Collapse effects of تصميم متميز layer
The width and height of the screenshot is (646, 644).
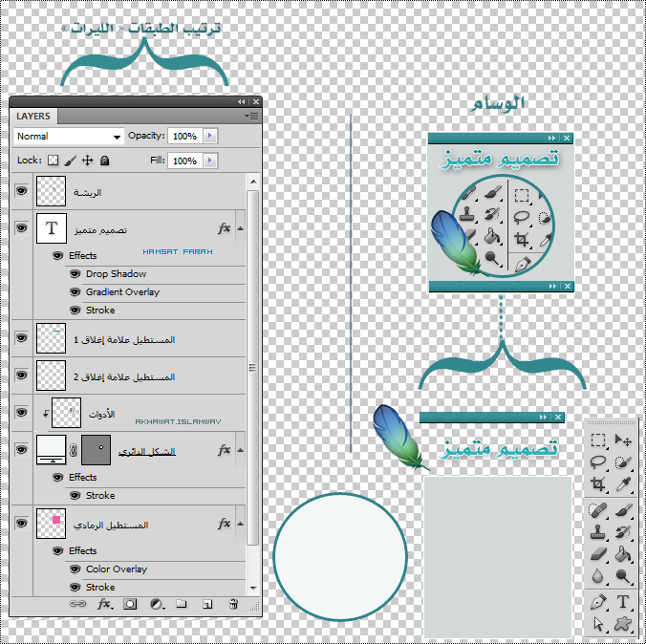pyautogui.click(x=241, y=228)
